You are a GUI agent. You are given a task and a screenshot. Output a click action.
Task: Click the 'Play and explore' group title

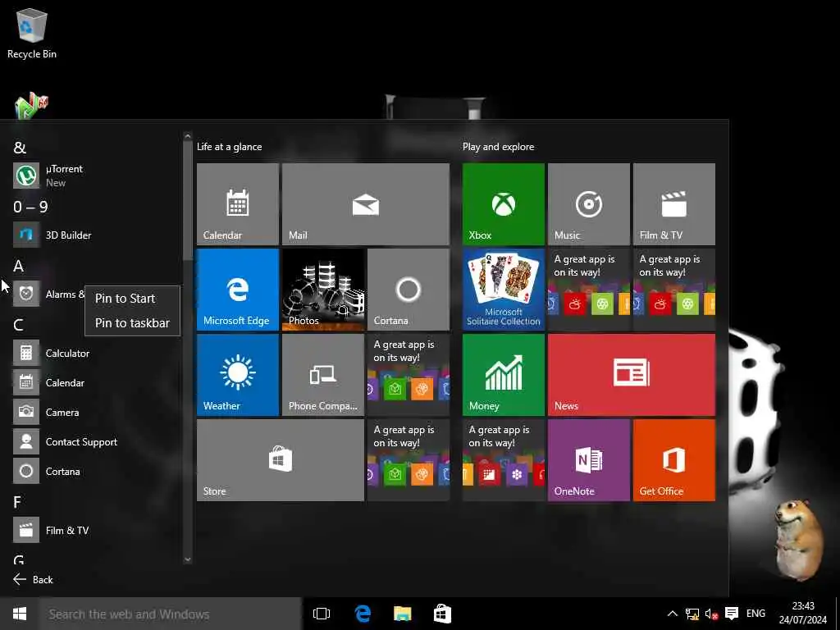[498, 147]
